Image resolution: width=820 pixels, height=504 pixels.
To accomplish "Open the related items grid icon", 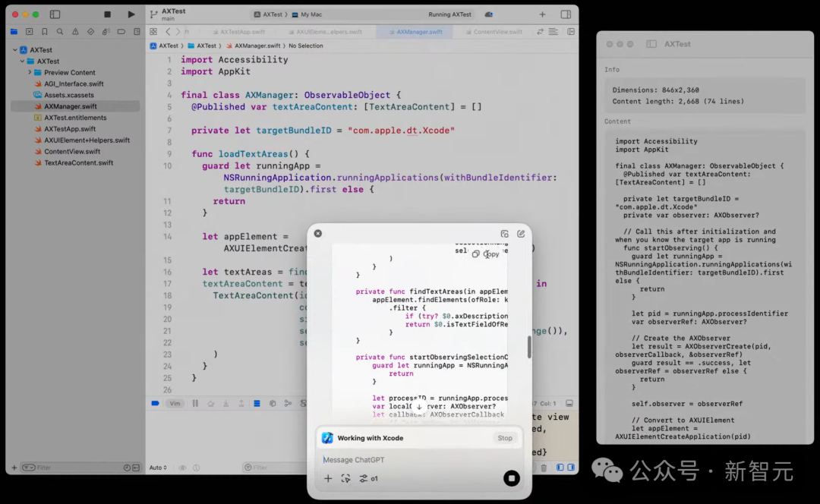I will pyautogui.click(x=153, y=32).
